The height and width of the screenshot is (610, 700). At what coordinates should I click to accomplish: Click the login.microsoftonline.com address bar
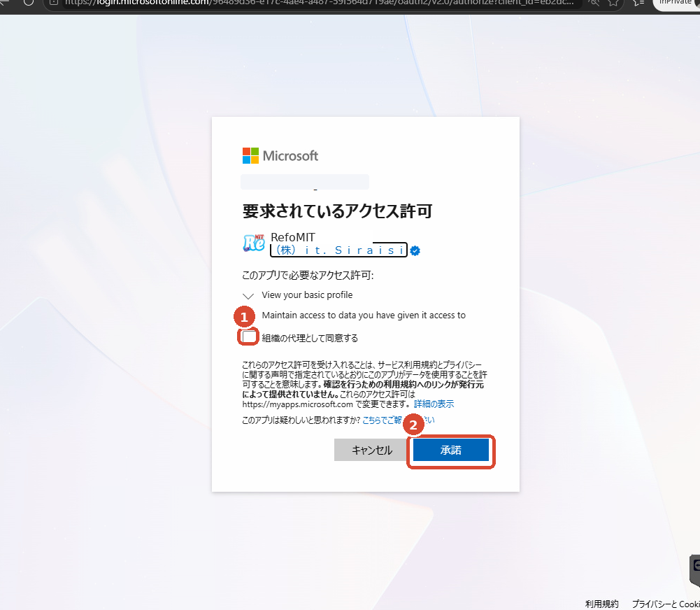pos(319,2)
